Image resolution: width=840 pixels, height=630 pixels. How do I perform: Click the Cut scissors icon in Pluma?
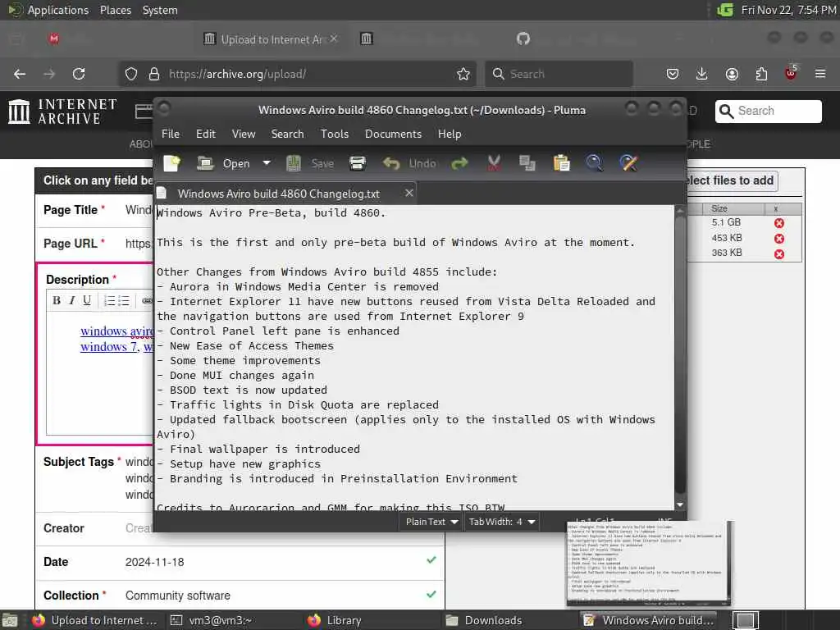click(494, 163)
